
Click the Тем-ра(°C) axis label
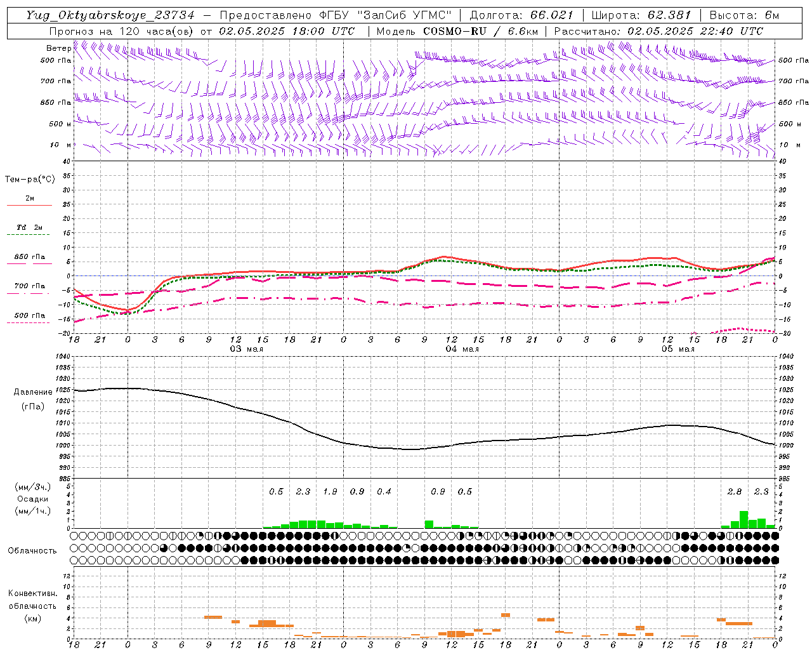[30, 180]
